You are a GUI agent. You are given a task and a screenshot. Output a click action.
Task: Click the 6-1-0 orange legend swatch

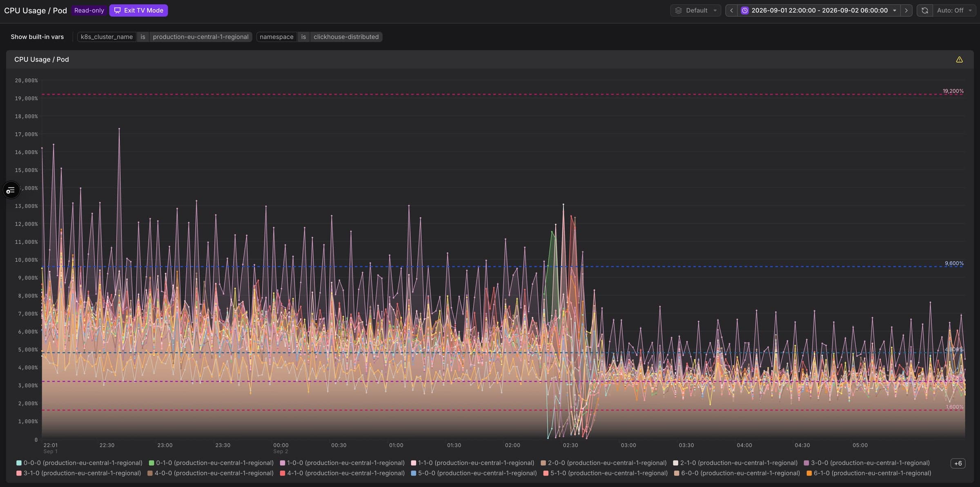point(809,473)
